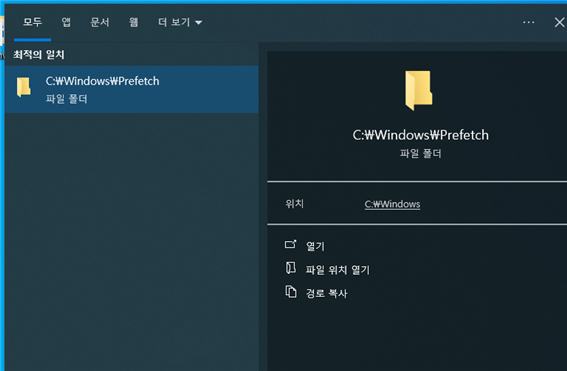Click the C:\Windows\Prefetch title in preview pane

(420, 135)
